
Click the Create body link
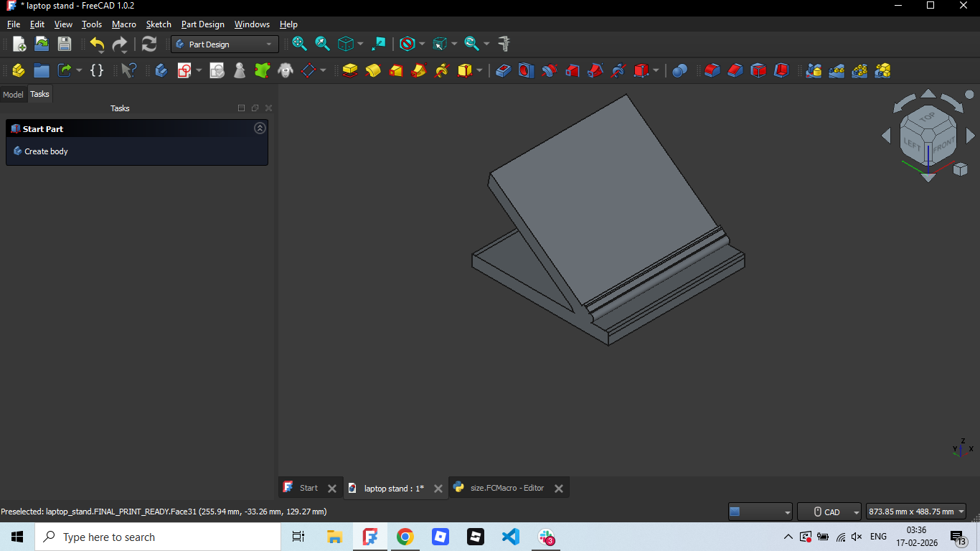coord(46,151)
